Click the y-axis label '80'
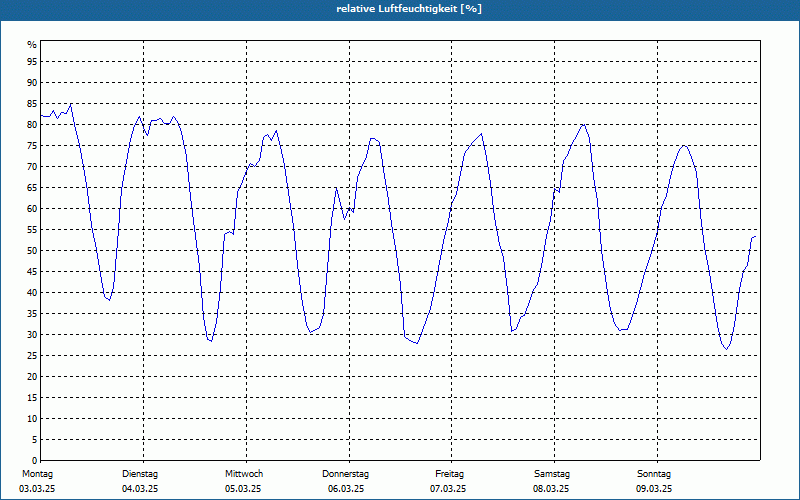This screenshot has width=800, height=500. point(32,124)
